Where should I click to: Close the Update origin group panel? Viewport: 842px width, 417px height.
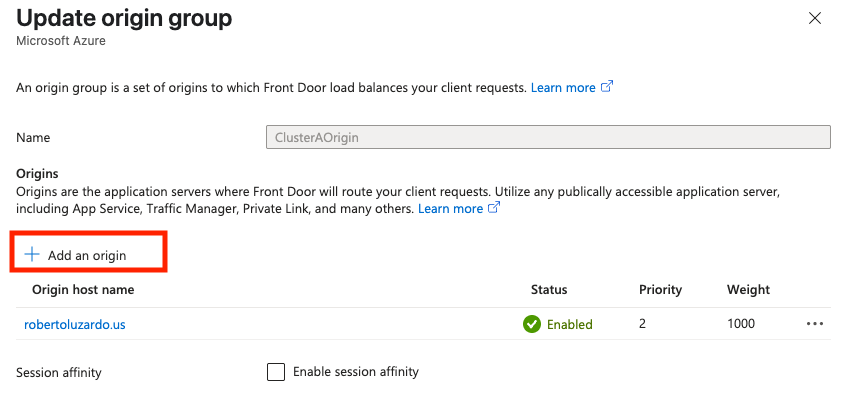[x=815, y=18]
